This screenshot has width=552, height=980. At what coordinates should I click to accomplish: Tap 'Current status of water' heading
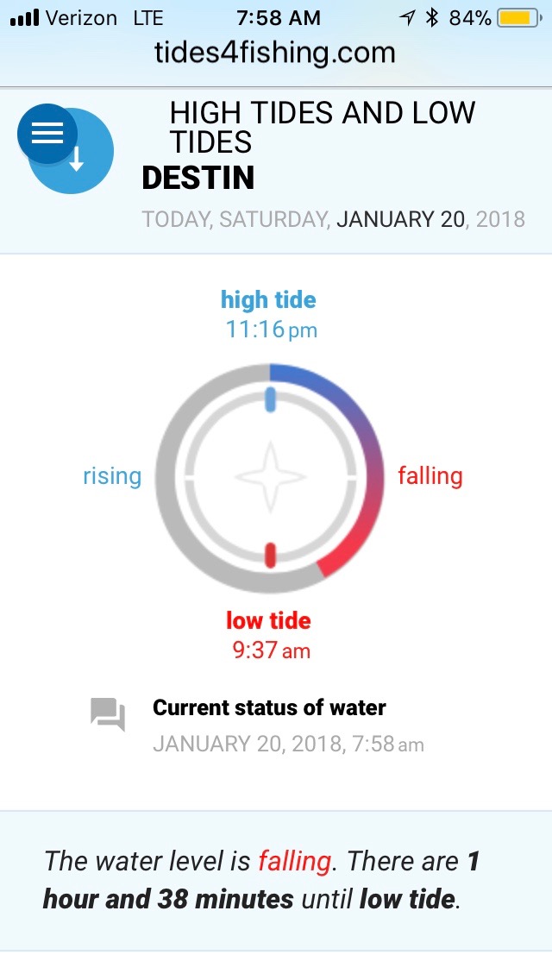click(269, 708)
